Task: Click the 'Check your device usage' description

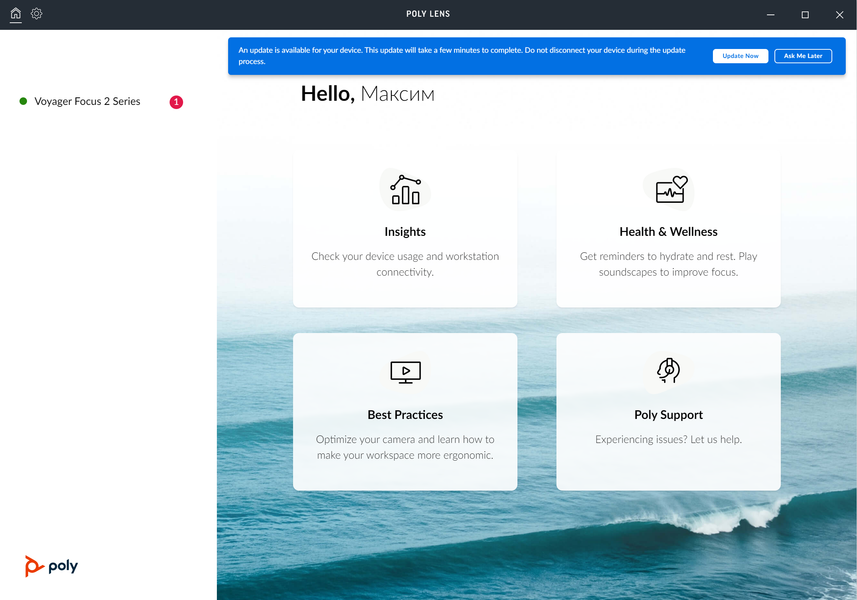Action: pos(405,264)
